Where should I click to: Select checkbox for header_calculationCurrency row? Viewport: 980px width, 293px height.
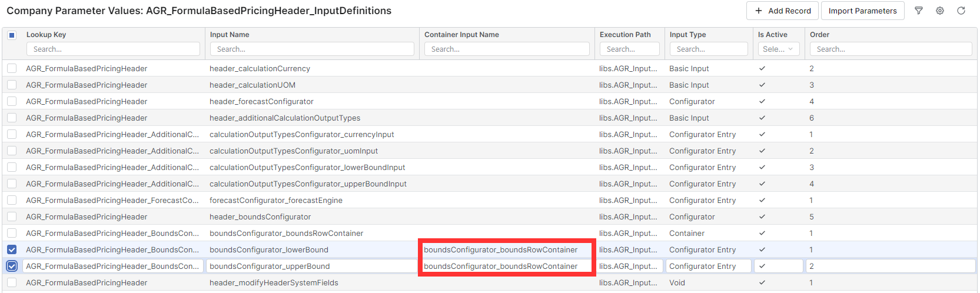coord(12,69)
